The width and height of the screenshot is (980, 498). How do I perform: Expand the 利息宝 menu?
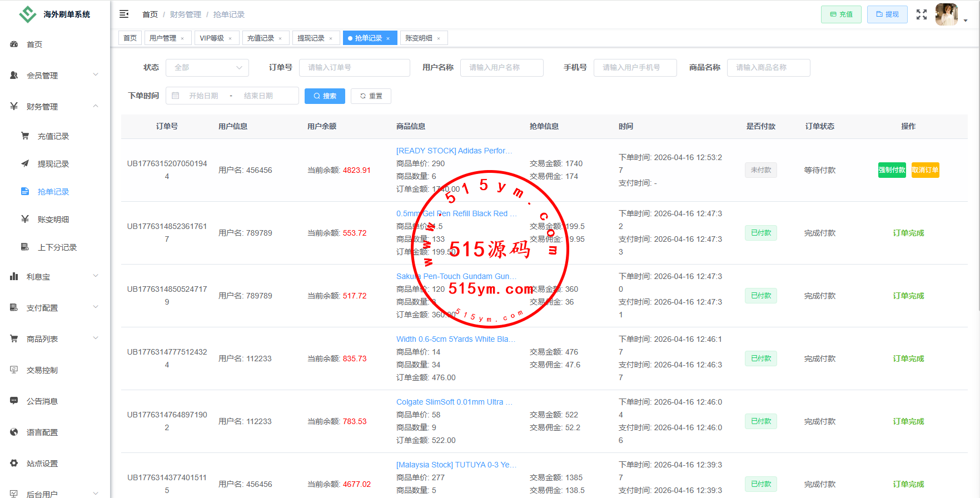tap(54, 277)
